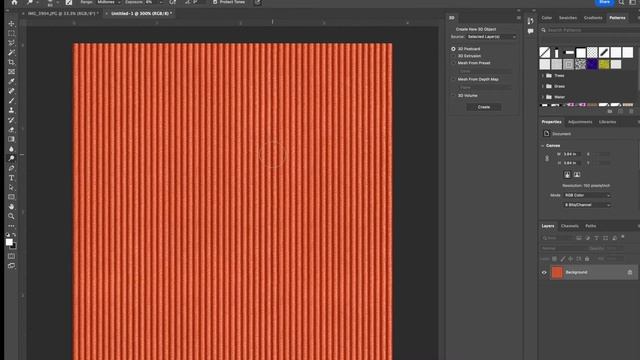
Task: Toggle link between canvas width and height
Action: point(547,158)
